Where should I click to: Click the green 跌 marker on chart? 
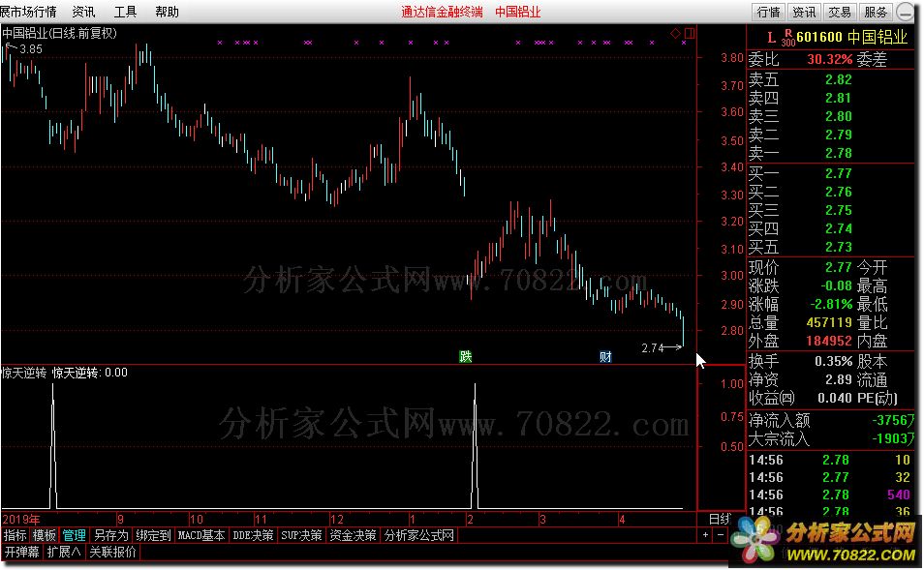(466, 356)
